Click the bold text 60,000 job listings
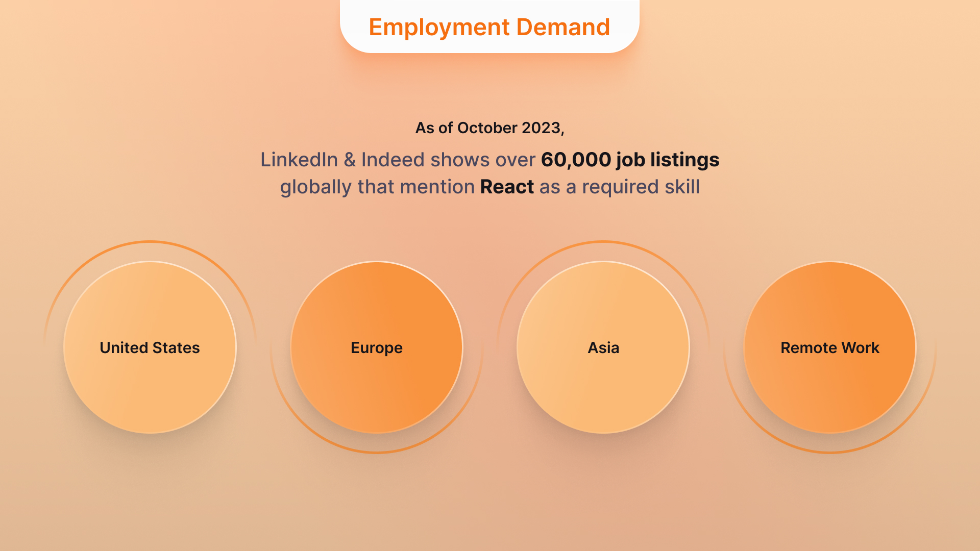Image resolution: width=980 pixels, height=551 pixels. pyautogui.click(x=629, y=160)
